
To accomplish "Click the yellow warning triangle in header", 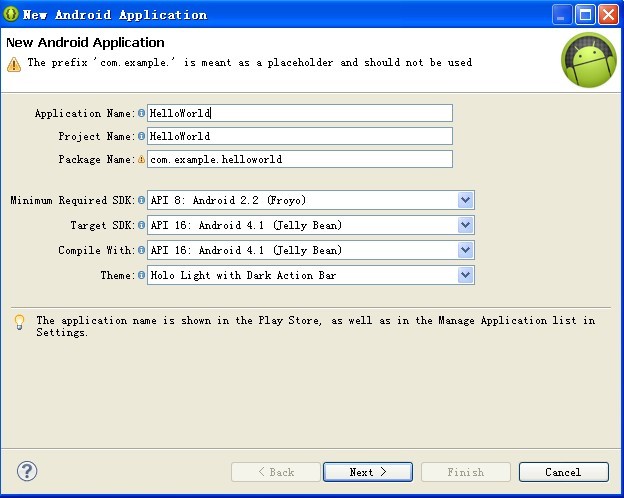I will (x=14, y=64).
